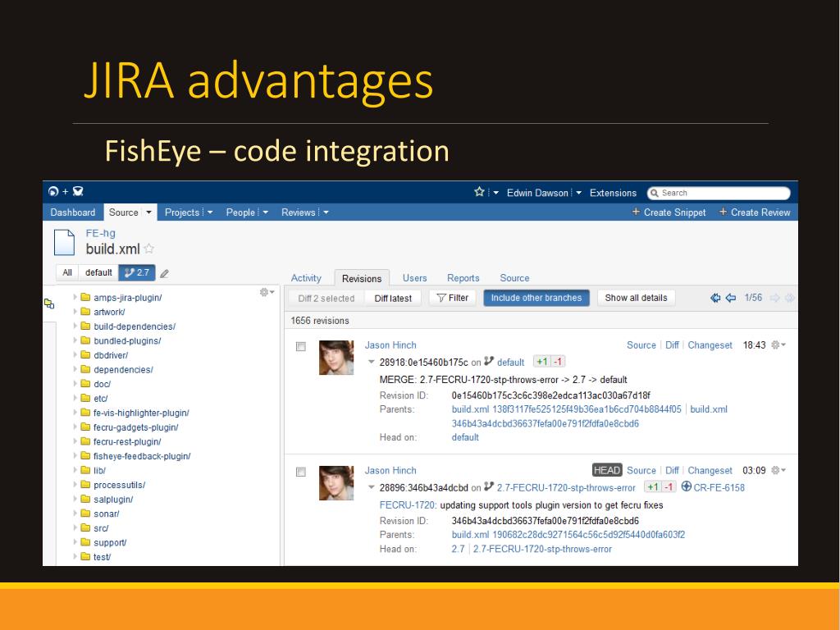Open the favourites star dropdown arrow
Viewport: 840px width, 630px height.
point(496,193)
